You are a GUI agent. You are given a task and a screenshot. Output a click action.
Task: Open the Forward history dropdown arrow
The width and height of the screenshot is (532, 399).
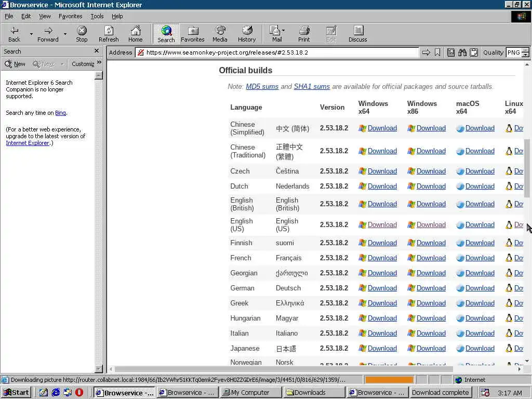(65, 34)
